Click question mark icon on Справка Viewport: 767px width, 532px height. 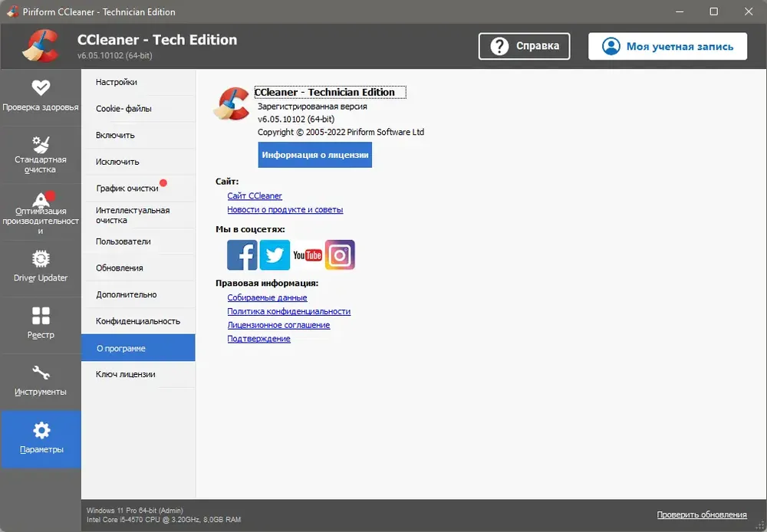pos(499,46)
